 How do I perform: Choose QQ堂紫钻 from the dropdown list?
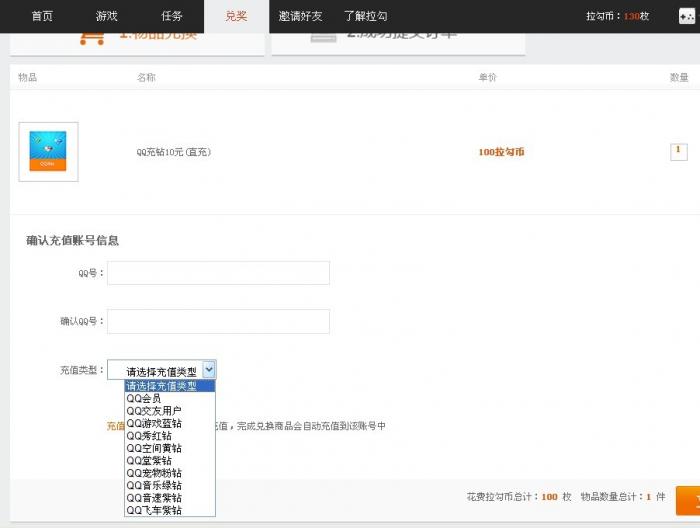tap(170, 461)
